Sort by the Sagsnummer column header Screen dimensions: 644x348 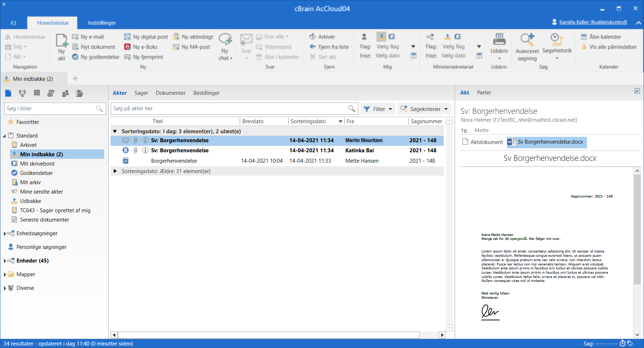426,121
